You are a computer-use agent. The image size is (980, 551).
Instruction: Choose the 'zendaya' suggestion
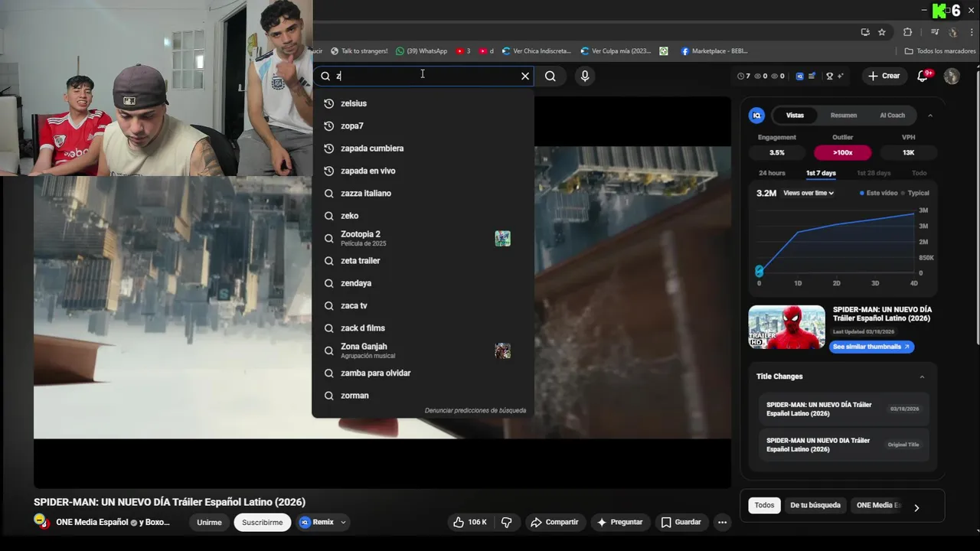pos(423,283)
